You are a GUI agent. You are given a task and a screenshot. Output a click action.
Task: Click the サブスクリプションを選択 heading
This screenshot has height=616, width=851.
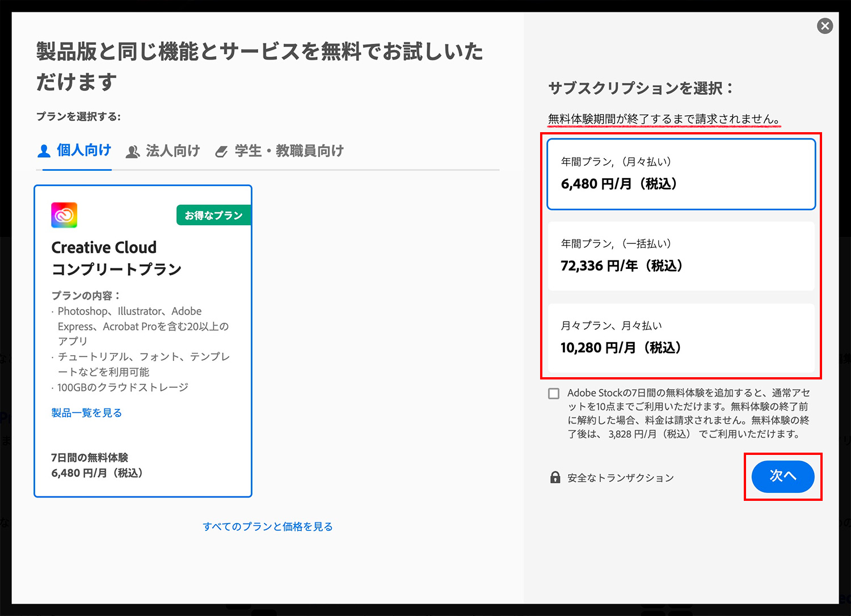click(x=641, y=88)
